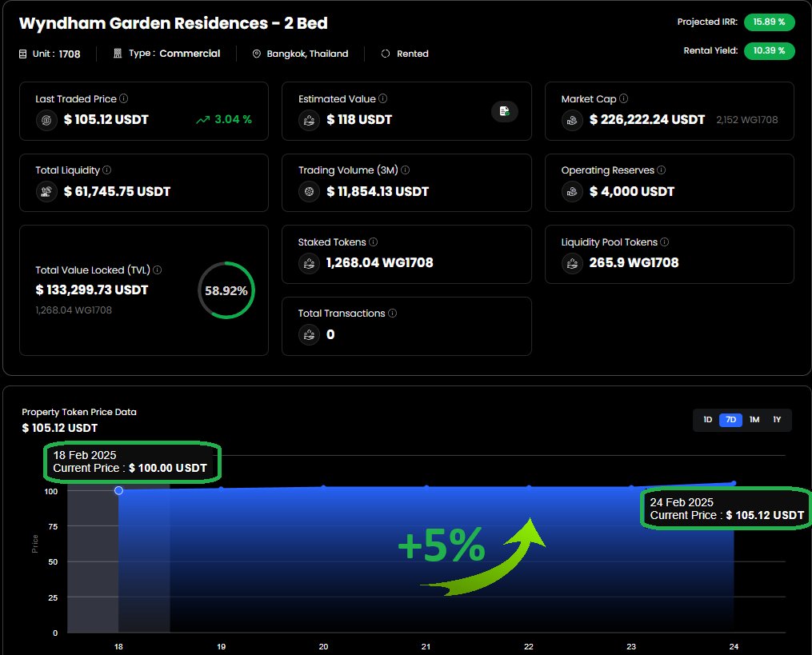The height and width of the screenshot is (655, 812).
Task: Click the 58.92% circular progress ring
Action: click(x=226, y=290)
